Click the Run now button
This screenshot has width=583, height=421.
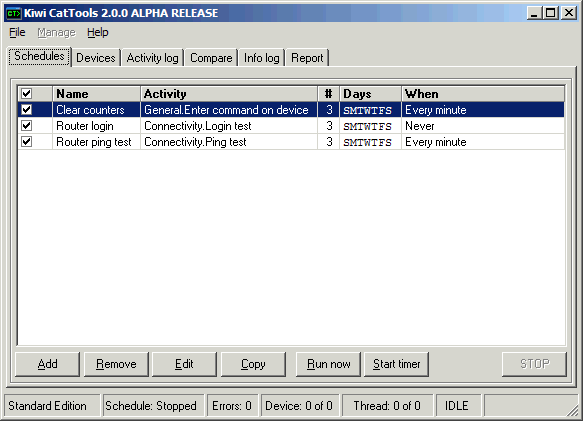pos(328,364)
